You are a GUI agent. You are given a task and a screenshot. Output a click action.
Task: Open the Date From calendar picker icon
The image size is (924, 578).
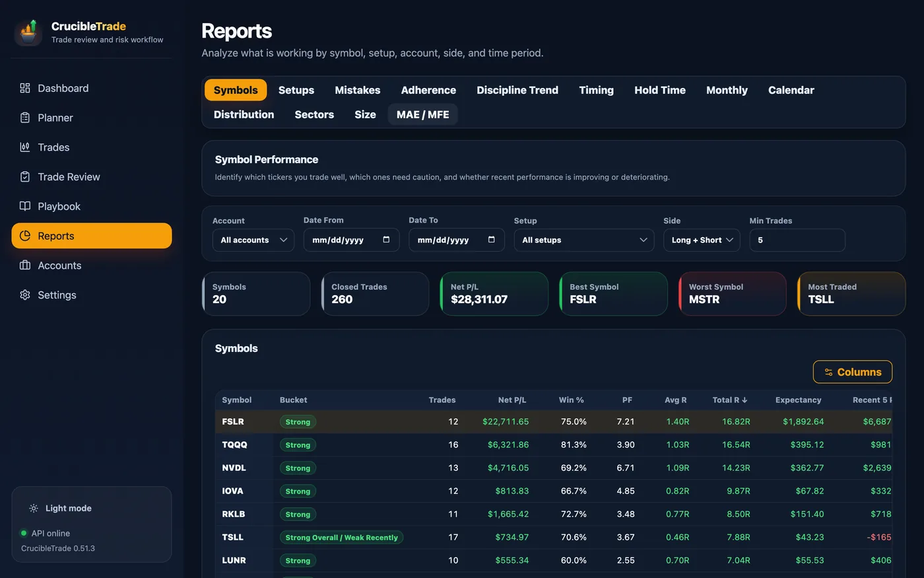tap(386, 240)
